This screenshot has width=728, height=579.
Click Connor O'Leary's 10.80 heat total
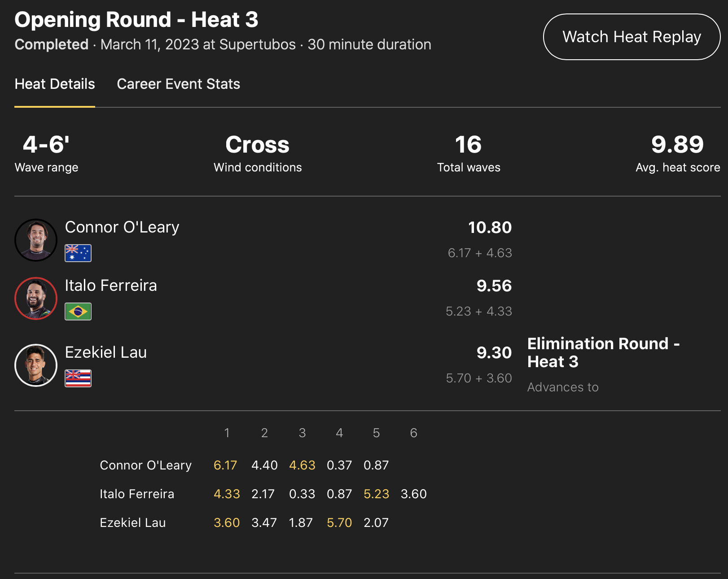490,228
